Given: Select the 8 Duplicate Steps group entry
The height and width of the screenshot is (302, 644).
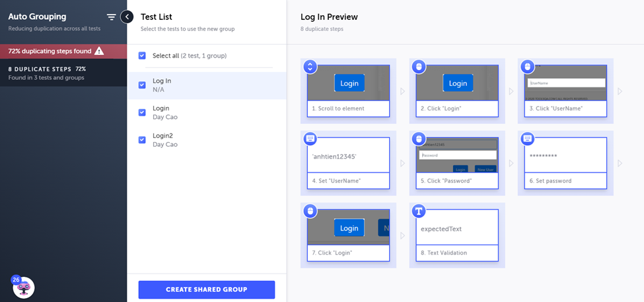Looking at the screenshot, I should [x=63, y=73].
